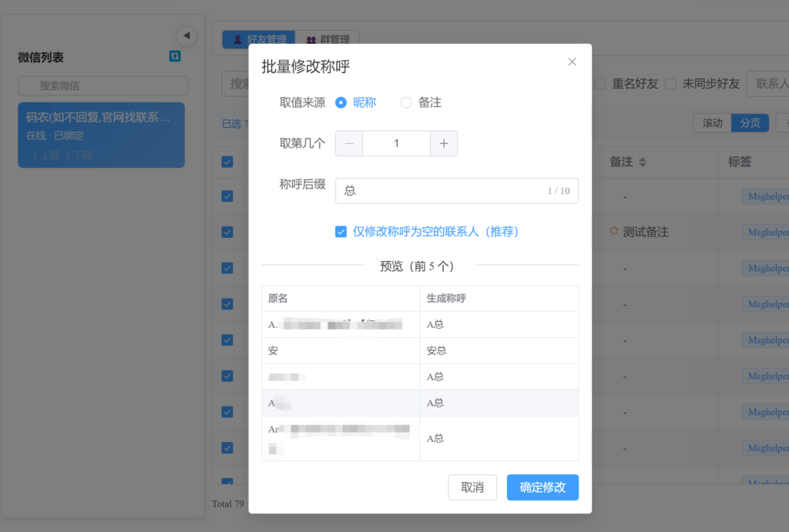Decrease 取第几个 with minus button
Image resolution: width=789 pixels, height=532 pixels.
pos(349,143)
